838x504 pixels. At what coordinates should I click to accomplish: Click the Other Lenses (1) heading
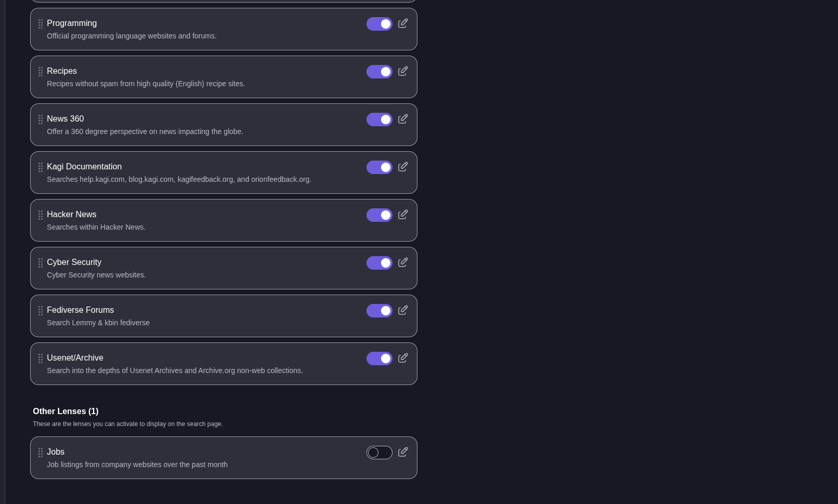click(x=66, y=411)
